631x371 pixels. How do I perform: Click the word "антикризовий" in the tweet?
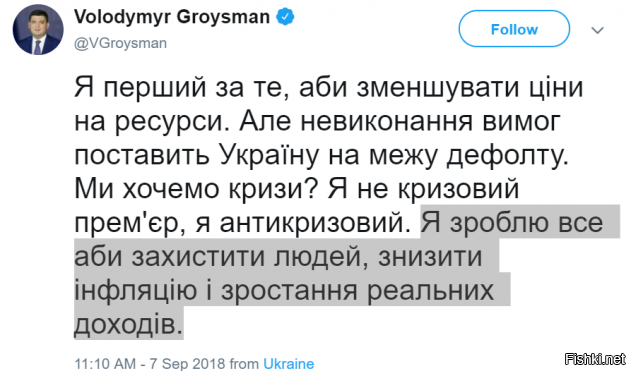(x=312, y=223)
